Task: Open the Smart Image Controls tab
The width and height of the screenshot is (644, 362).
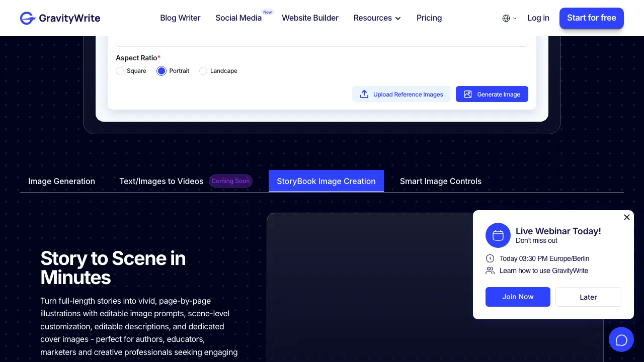Action: click(440, 181)
